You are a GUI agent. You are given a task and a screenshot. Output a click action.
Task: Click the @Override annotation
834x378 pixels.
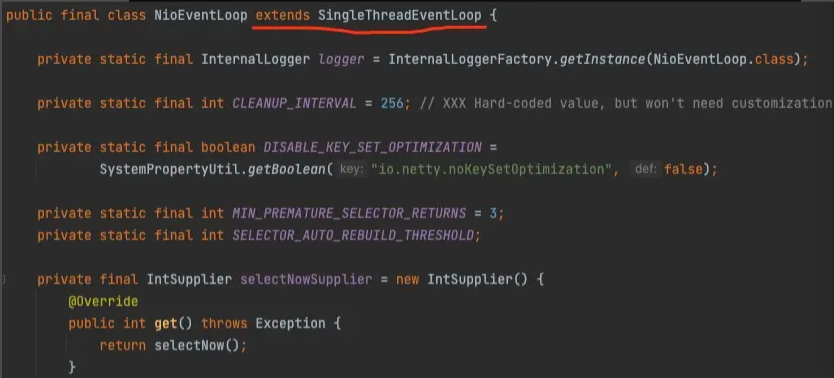click(103, 301)
